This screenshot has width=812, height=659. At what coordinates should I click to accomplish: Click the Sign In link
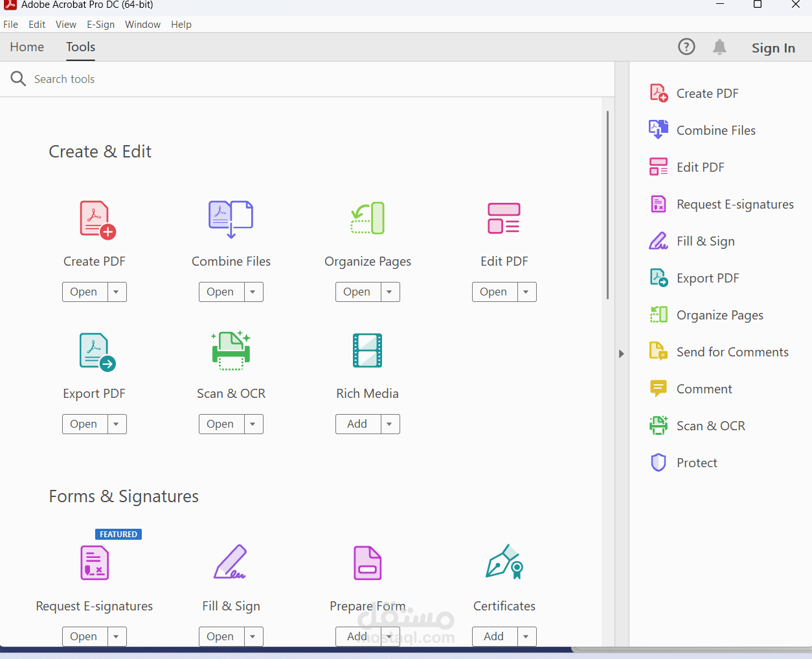(x=773, y=47)
